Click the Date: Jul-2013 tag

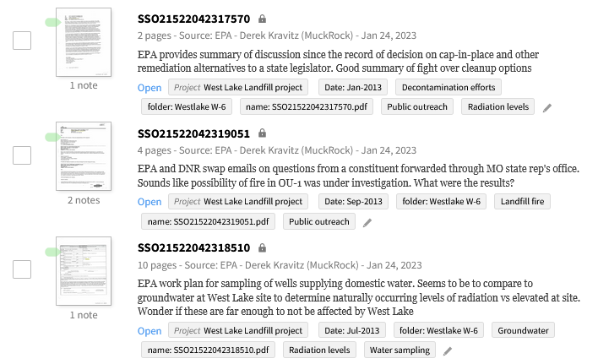click(x=352, y=330)
